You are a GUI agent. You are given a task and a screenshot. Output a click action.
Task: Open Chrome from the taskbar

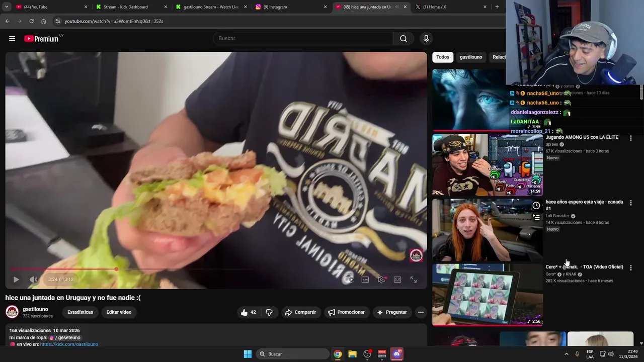pos(338,354)
